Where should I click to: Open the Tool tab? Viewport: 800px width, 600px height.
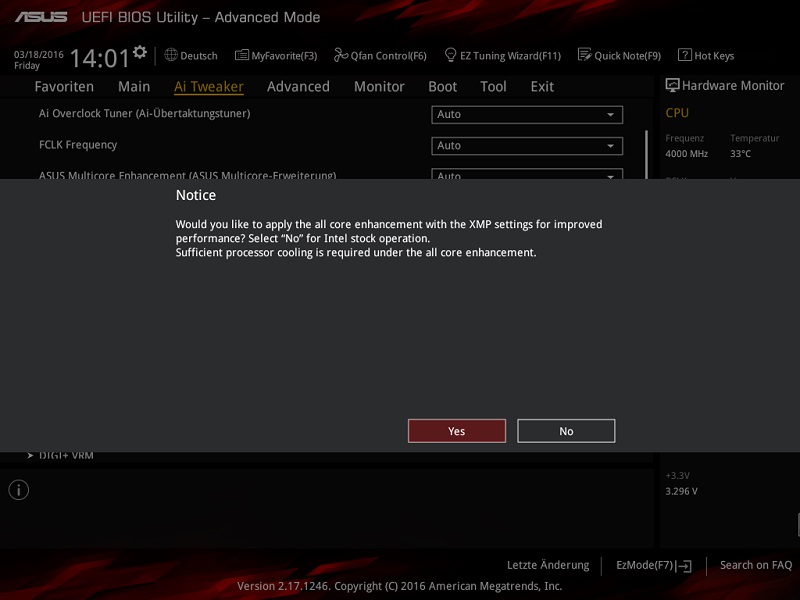(x=493, y=87)
